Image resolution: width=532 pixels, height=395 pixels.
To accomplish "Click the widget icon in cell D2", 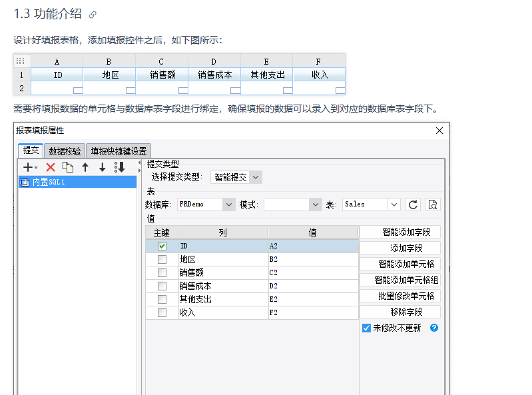I will [236, 91].
